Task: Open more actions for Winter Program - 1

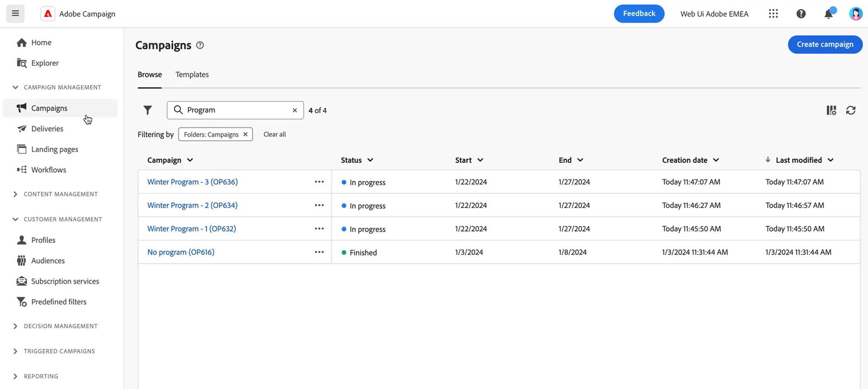Action: (319, 228)
